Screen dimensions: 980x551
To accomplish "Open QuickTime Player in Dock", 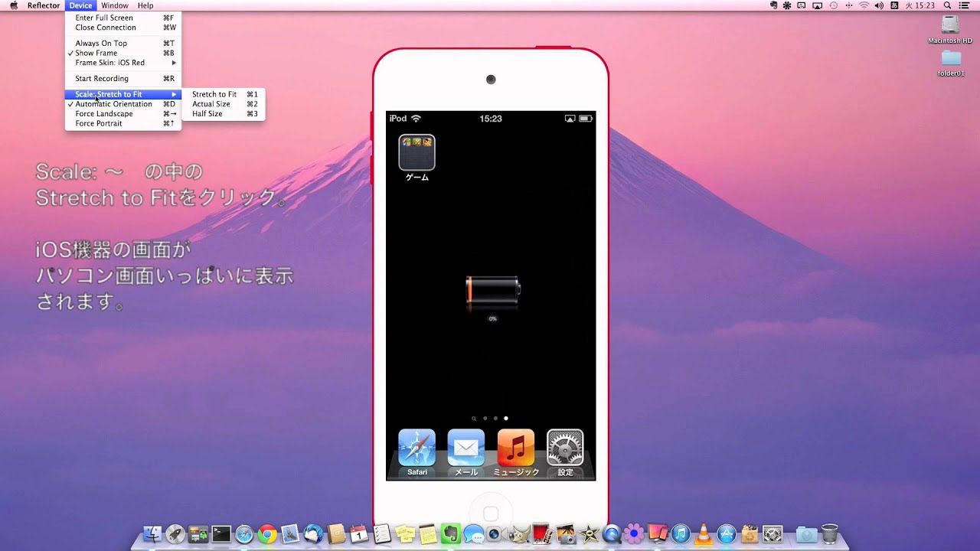I will pyautogui.click(x=611, y=533).
